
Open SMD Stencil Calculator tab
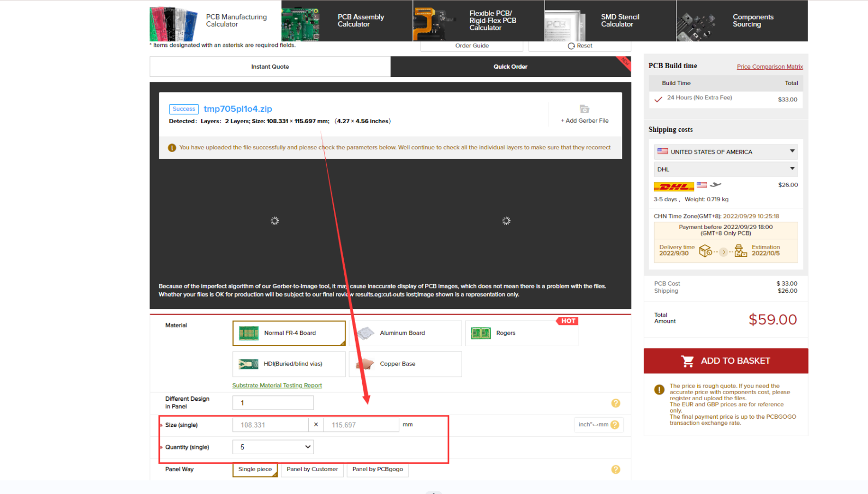610,21
